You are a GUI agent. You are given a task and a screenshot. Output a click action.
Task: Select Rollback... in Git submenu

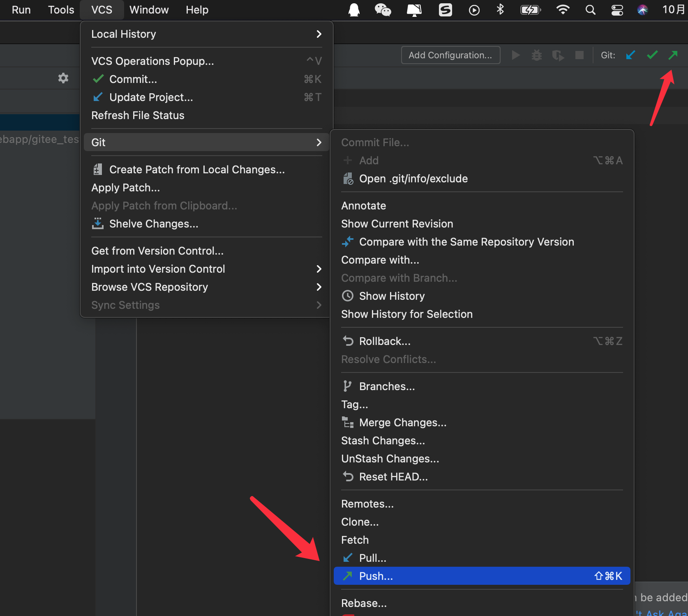[482, 341]
